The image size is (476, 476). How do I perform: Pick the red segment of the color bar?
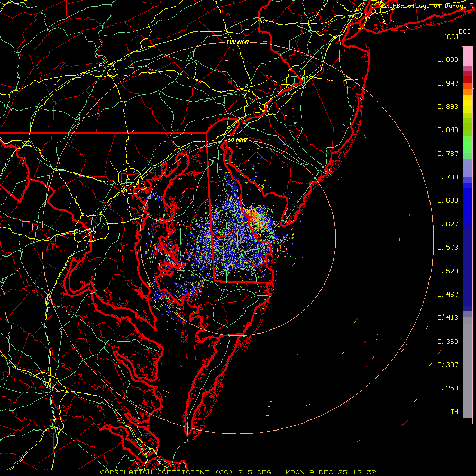coord(467,79)
